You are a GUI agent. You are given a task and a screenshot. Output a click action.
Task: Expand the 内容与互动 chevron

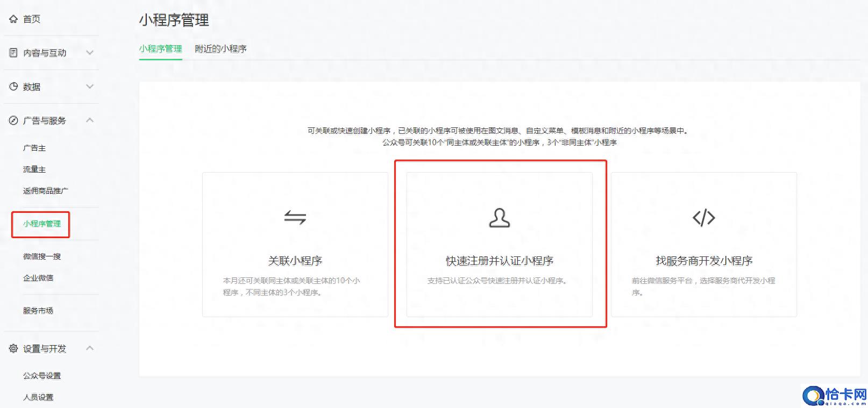click(x=90, y=53)
